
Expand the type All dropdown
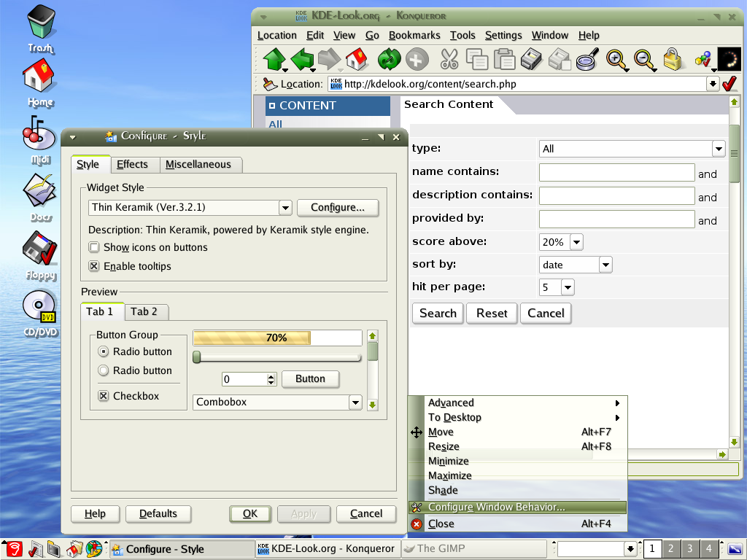click(632, 149)
